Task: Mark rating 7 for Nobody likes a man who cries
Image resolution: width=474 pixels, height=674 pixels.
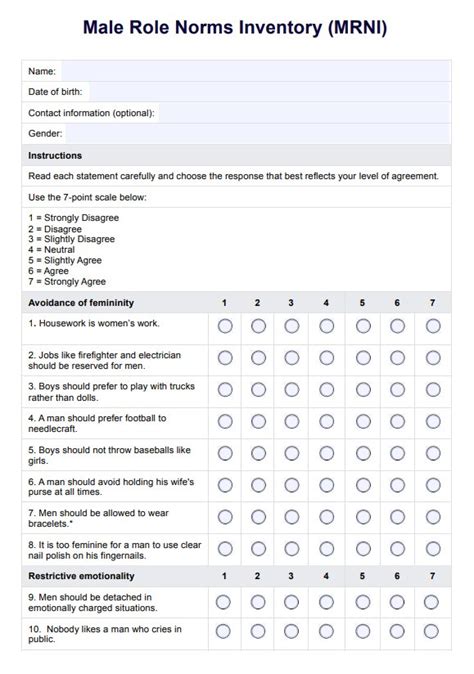Action: point(431,631)
